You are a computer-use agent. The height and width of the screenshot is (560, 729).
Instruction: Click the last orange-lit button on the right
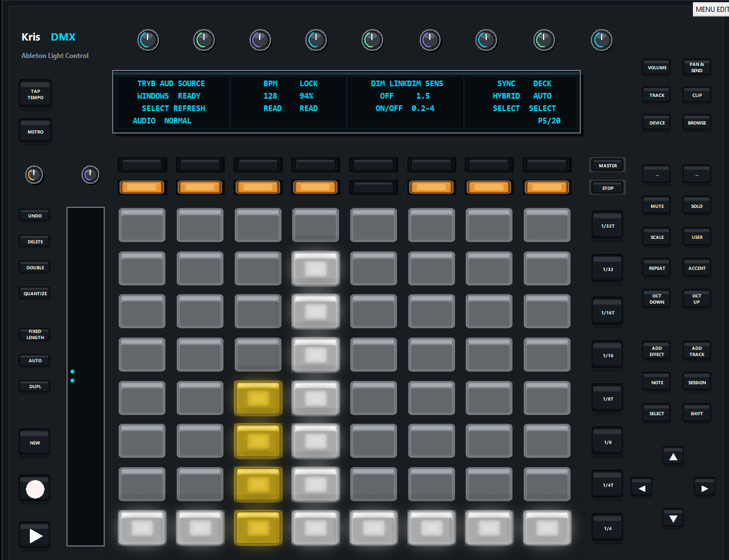pyautogui.click(x=547, y=187)
